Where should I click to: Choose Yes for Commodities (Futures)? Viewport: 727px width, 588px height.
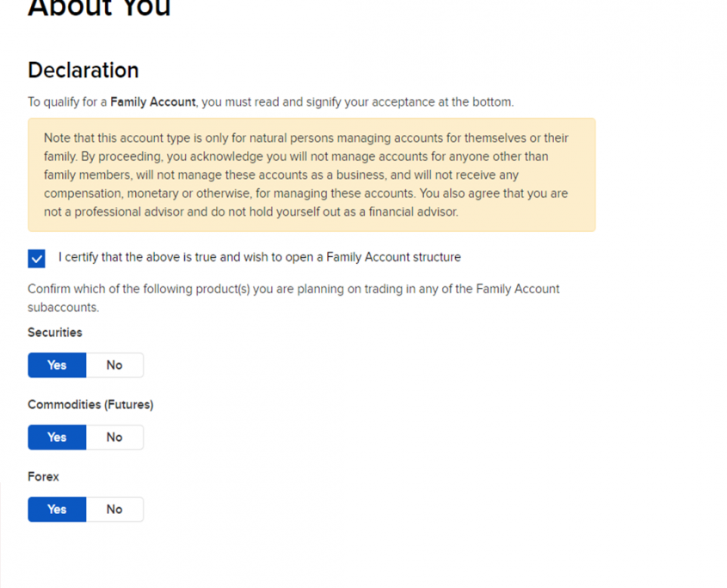(x=57, y=438)
